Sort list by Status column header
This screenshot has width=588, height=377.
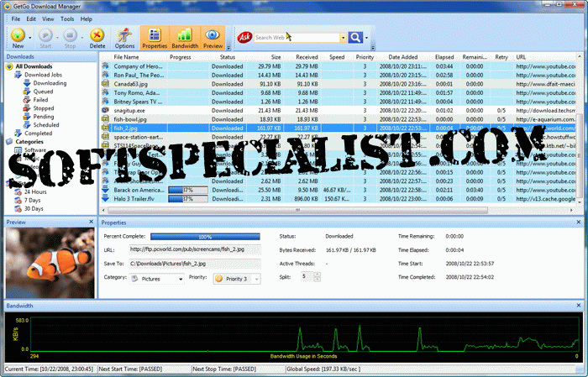click(x=228, y=57)
